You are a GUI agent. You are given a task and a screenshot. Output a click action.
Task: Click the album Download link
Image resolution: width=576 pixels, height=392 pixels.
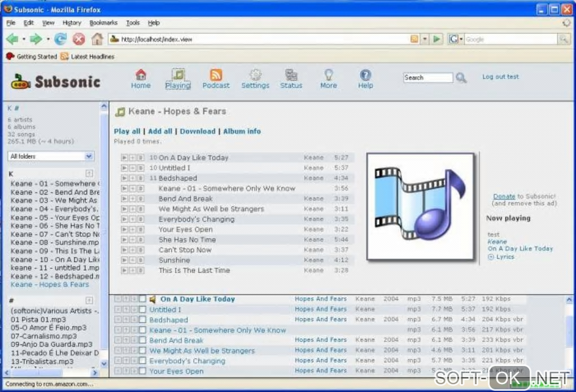pyautogui.click(x=198, y=131)
